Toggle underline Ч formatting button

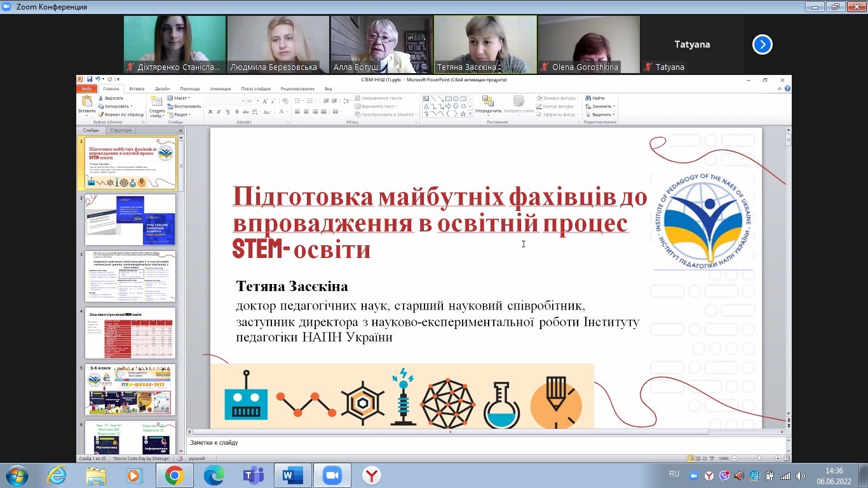227,112
